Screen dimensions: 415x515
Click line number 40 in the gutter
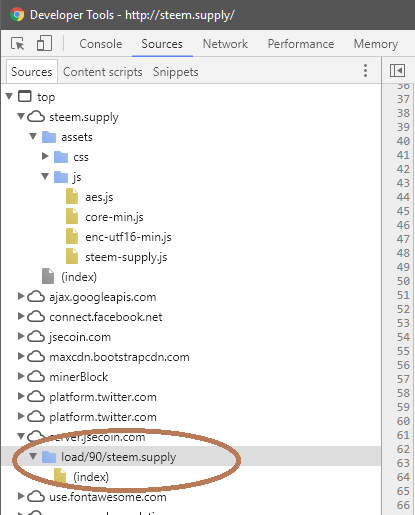click(403, 141)
